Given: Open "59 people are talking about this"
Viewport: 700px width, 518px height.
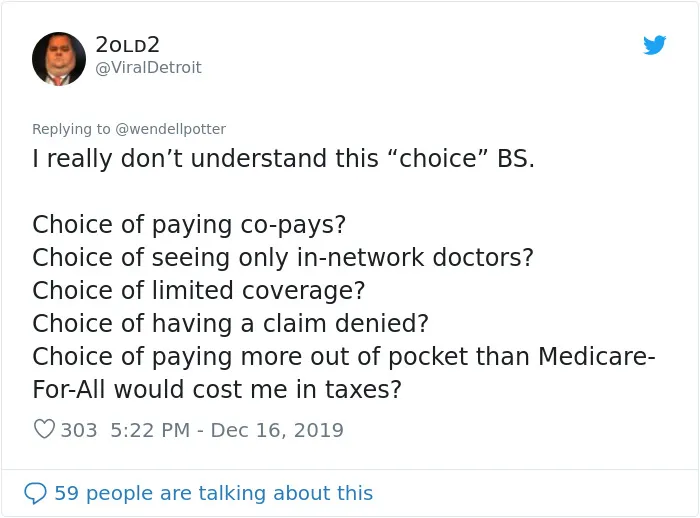Looking at the screenshot, I should [213, 493].
